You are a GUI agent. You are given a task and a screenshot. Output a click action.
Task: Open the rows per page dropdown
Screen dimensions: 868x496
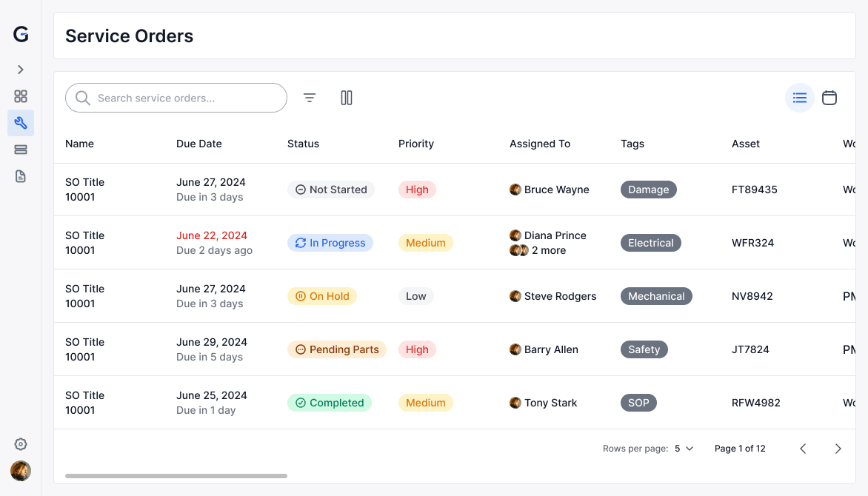tap(684, 449)
